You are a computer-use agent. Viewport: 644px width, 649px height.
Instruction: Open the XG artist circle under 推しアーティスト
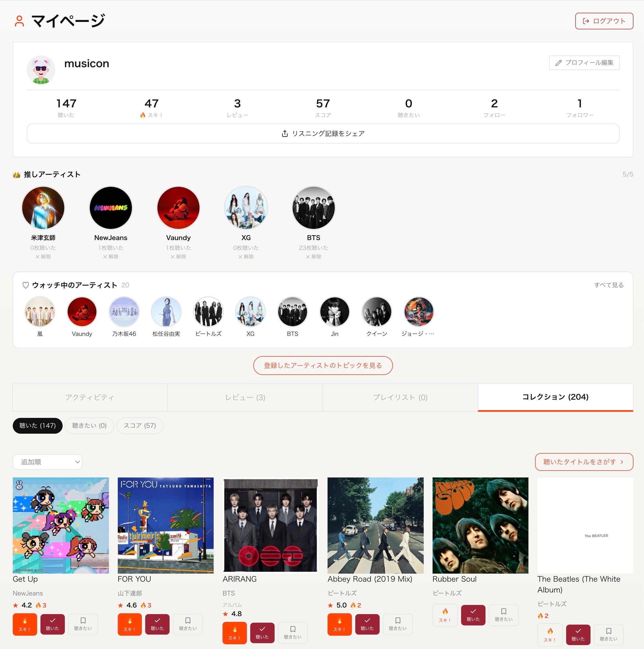coord(246,208)
